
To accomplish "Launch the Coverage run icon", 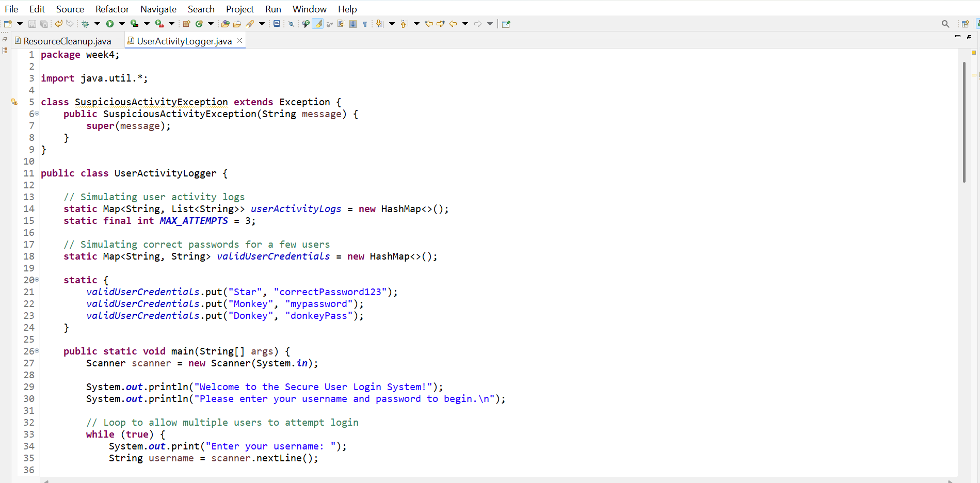I will tap(135, 24).
